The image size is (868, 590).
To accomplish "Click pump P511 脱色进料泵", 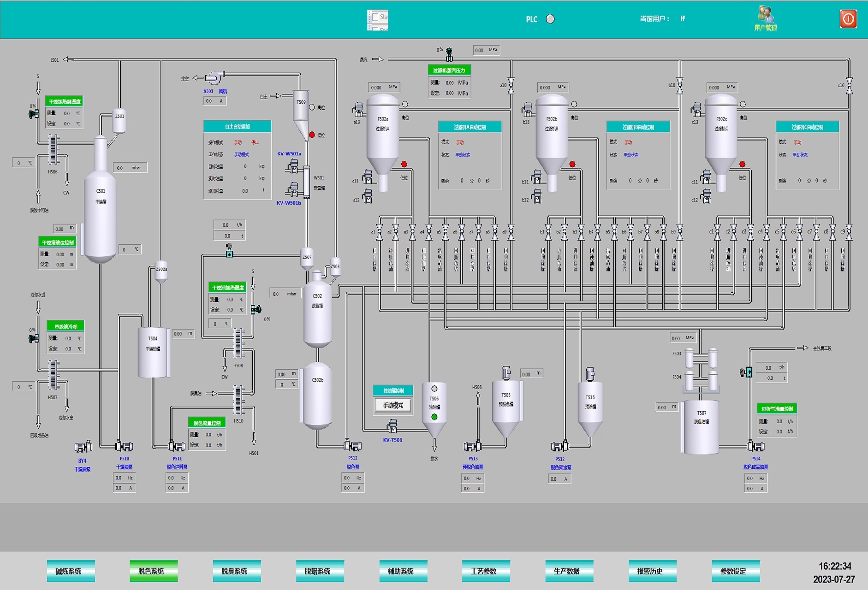I will coord(177,446).
